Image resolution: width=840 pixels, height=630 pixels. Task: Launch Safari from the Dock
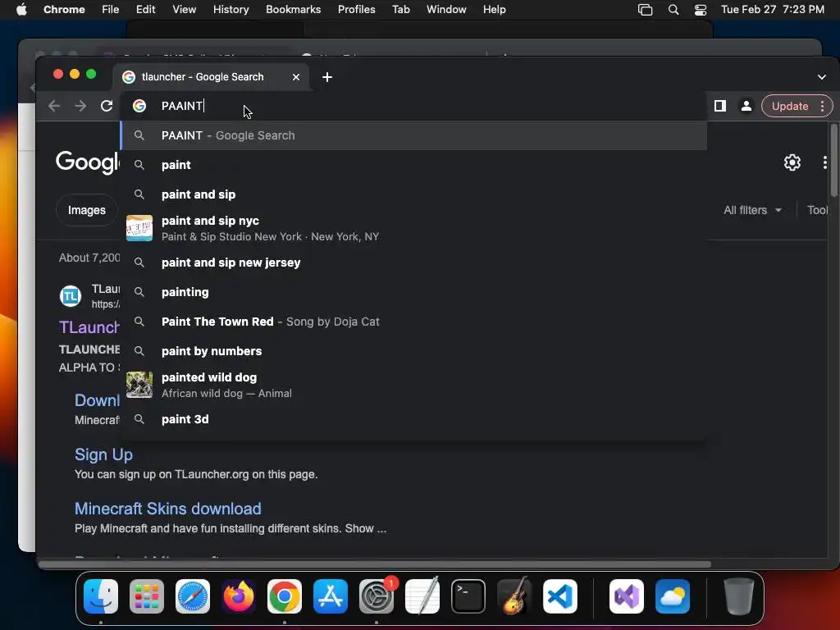click(192, 596)
